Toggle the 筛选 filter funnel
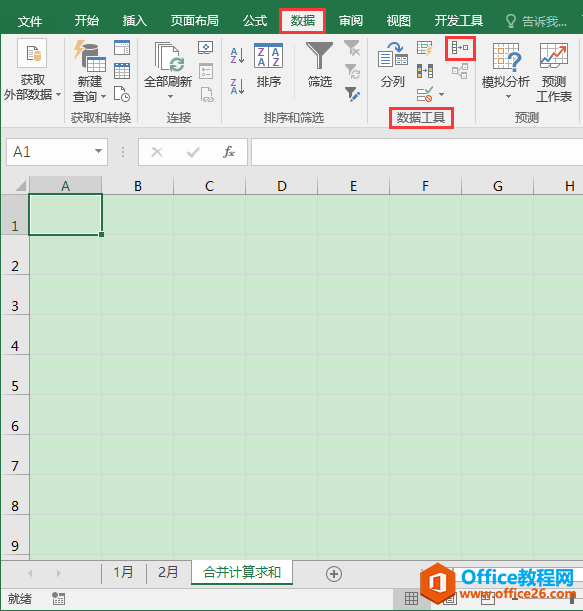The image size is (583, 611). (x=320, y=65)
